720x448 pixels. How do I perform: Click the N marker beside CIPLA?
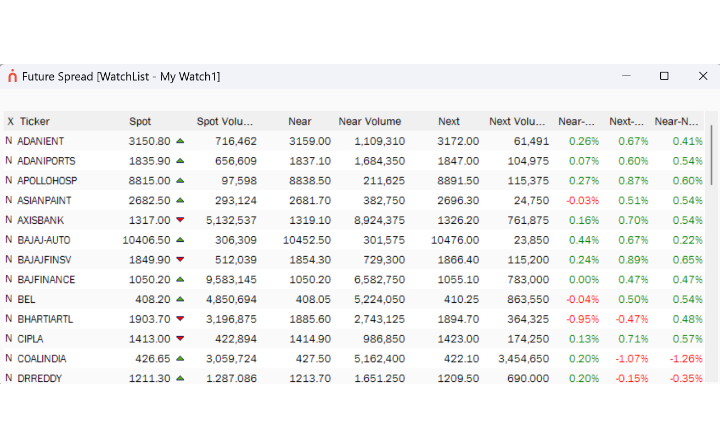9,338
